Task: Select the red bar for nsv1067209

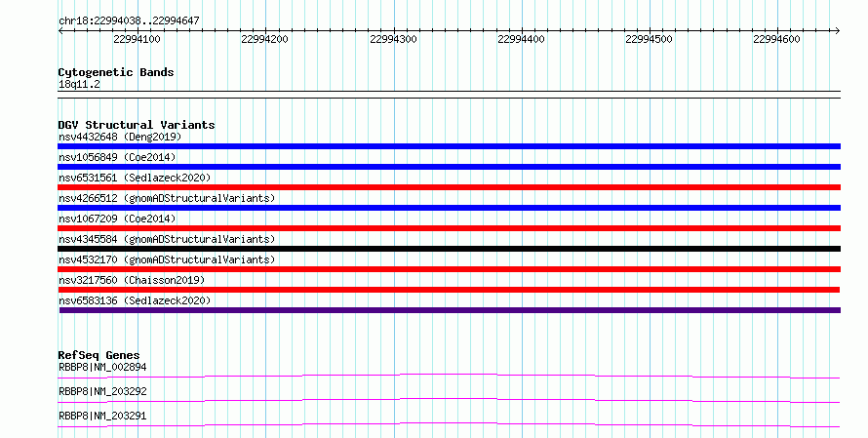Action: point(449,228)
